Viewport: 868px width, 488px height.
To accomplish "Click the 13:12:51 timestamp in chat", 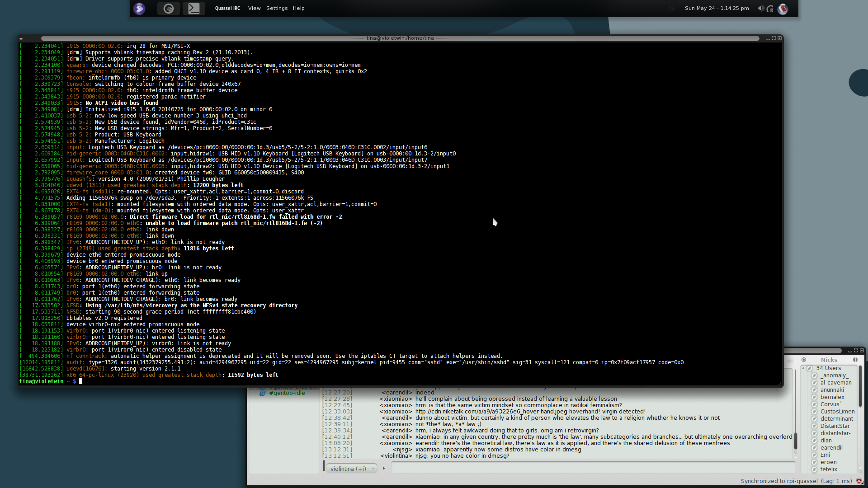I will [x=337, y=456].
